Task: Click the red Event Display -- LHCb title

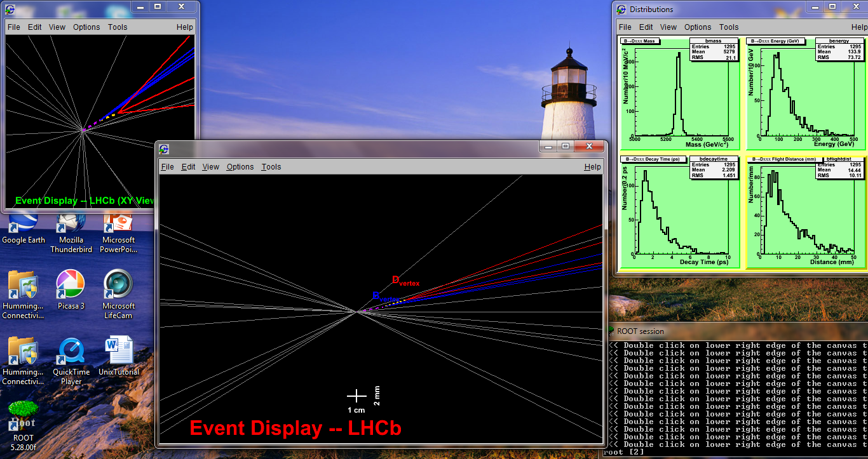Action: click(295, 429)
